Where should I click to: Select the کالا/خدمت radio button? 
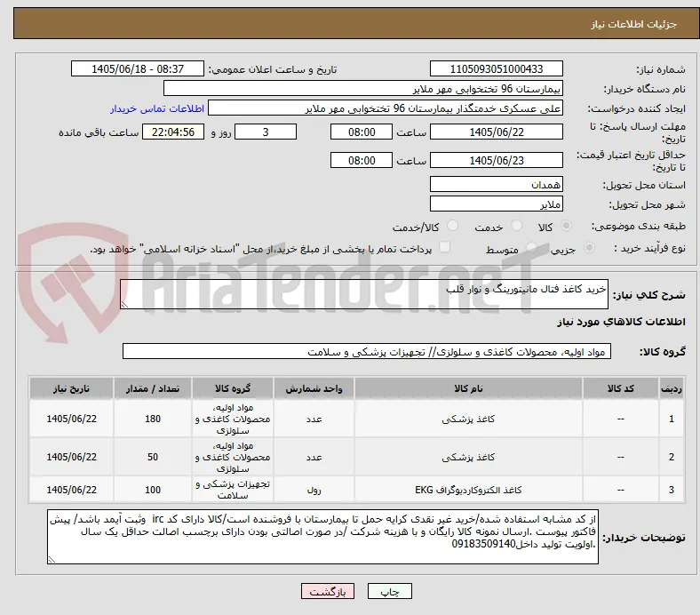coord(453,226)
